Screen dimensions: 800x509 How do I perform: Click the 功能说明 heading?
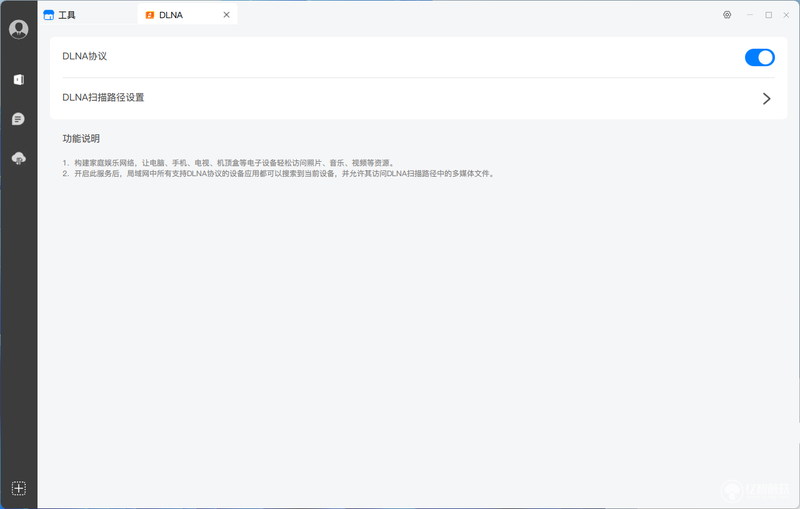click(x=81, y=138)
